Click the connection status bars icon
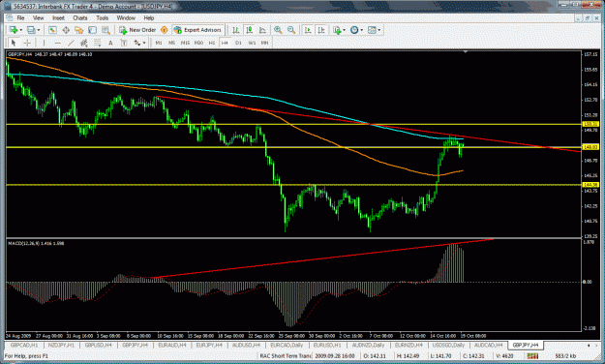605x364 pixels. click(x=532, y=355)
